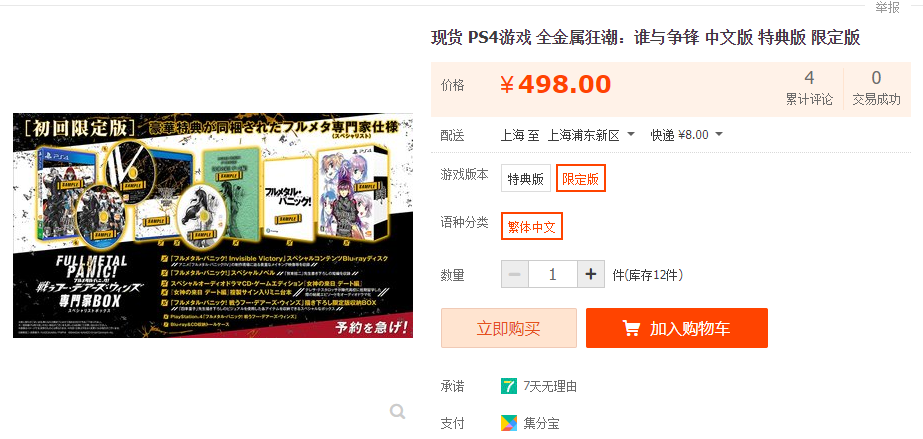The image size is (923, 439).
Task: Choose 繁体中文 language option
Action: click(532, 226)
